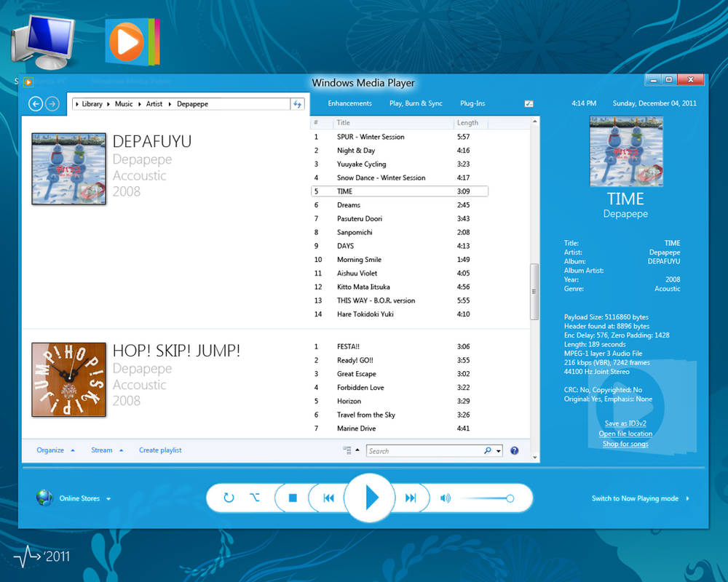Viewport: 728px width, 582px height.
Task: Open the view options icon
Action: (x=347, y=450)
